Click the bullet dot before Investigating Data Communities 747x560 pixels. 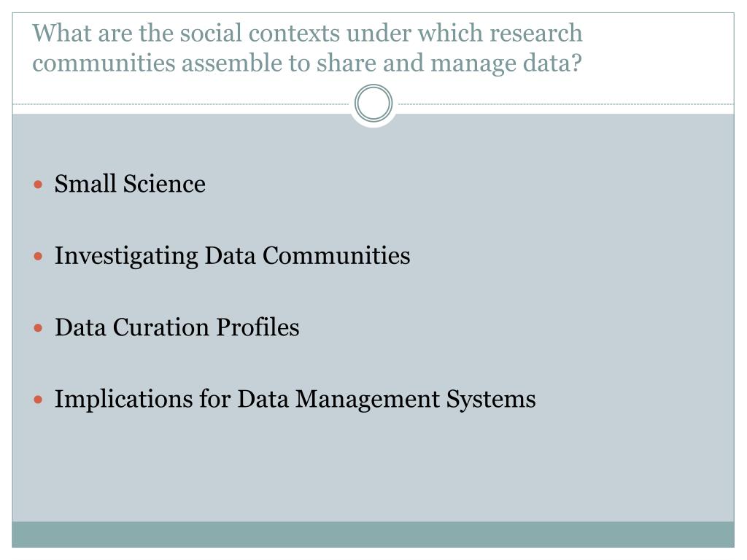pos(39,256)
